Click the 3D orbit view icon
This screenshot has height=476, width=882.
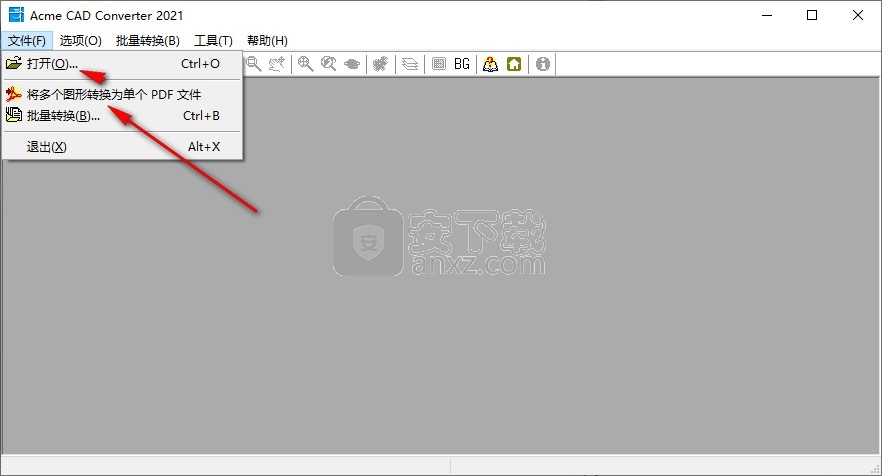coord(352,64)
